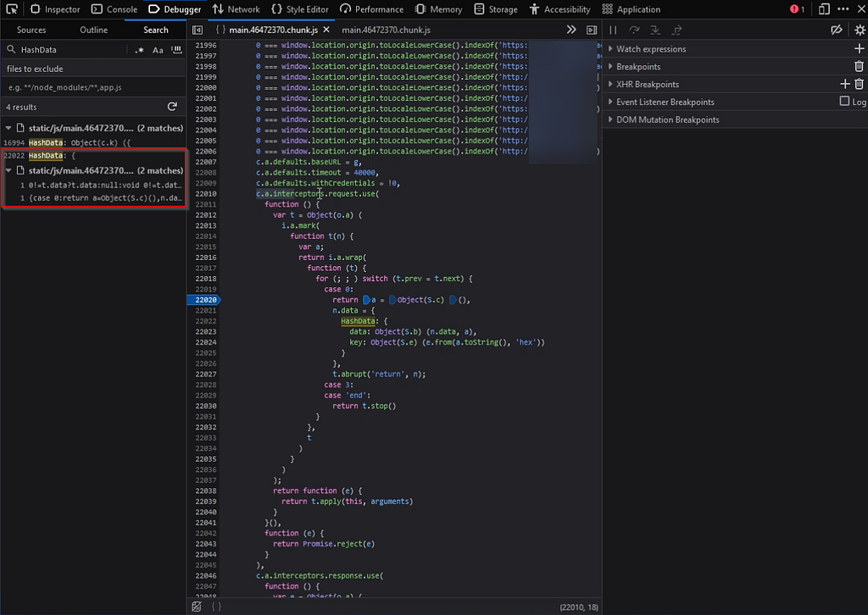The width and height of the screenshot is (868, 615).
Task: Delete all XHR breakpoints
Action: 860,84
